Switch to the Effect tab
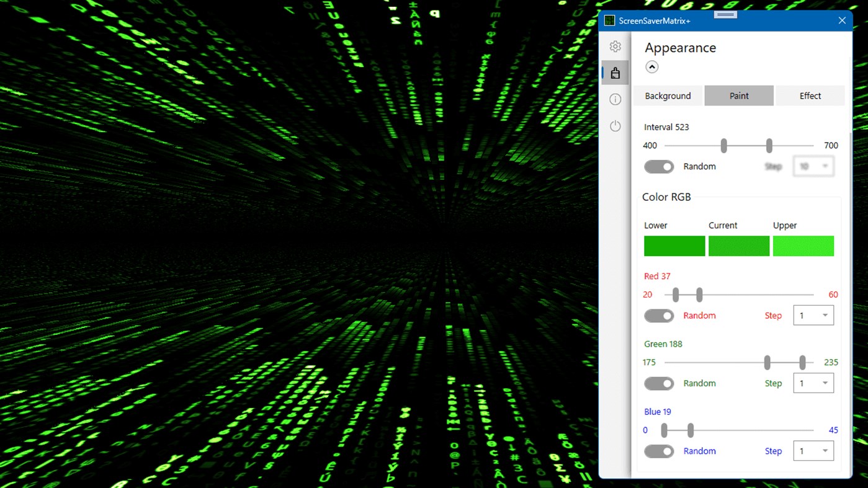The height and width of the screenshot is (488, 868). [810, 95]
